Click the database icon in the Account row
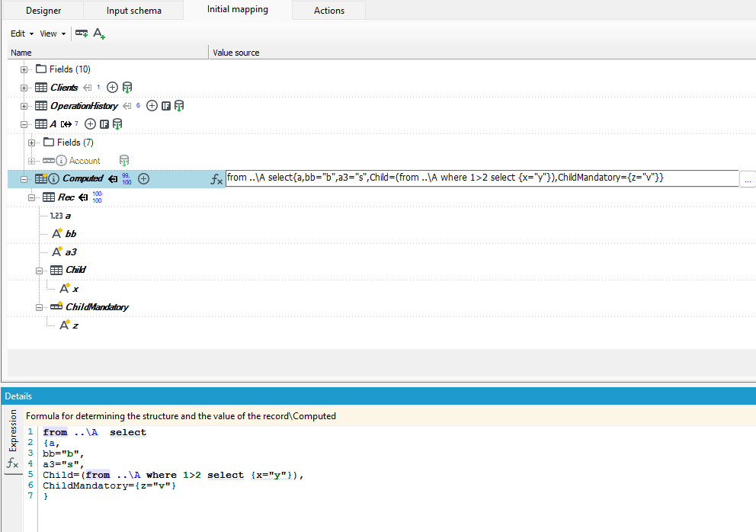Image resolution: width=756 pixels, height=532 pixels. [x=124, y=160]
